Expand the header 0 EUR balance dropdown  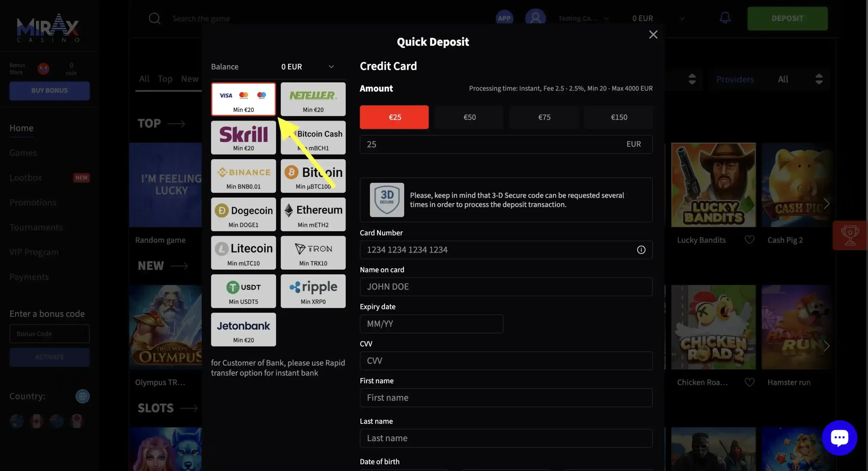coord(658,18)
